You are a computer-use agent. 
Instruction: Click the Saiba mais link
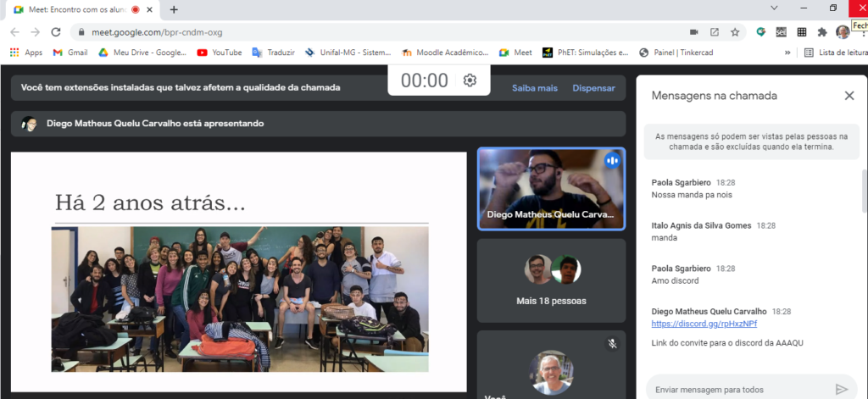(534, 88)
